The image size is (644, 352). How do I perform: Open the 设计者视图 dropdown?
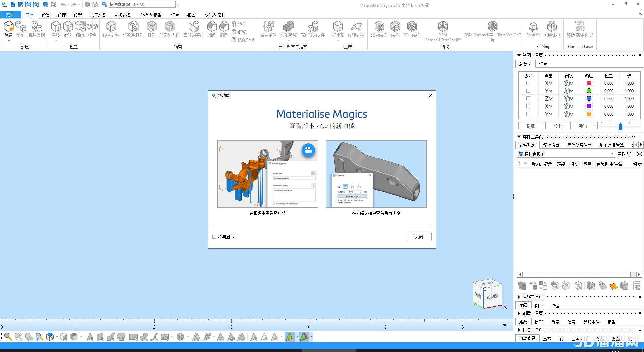tap(612, 154)
